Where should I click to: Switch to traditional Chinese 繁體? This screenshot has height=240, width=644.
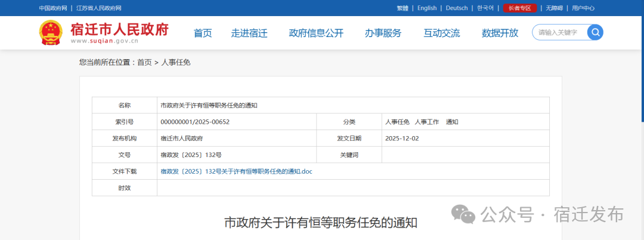(402, 8)
